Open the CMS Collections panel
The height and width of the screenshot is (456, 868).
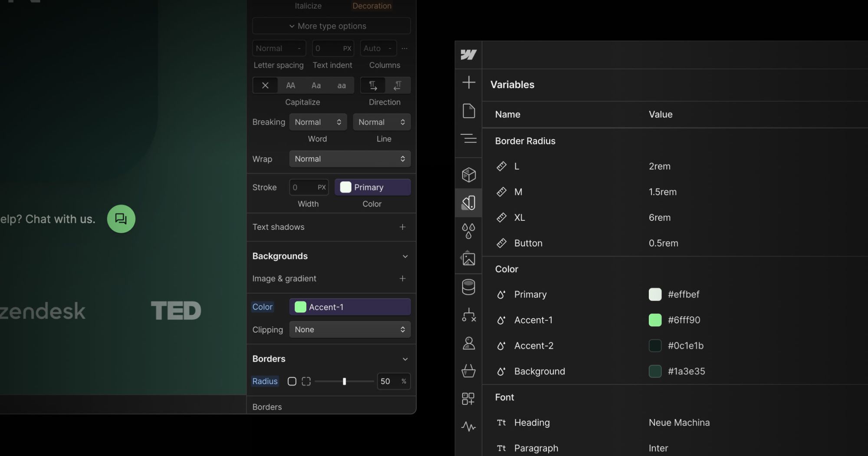click(469, 287)
